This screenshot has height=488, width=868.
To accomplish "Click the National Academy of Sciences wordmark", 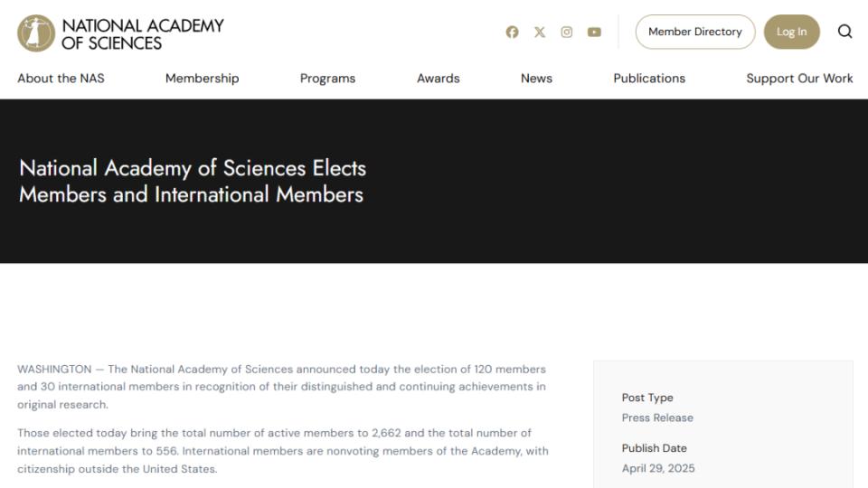I will [143, 33].
